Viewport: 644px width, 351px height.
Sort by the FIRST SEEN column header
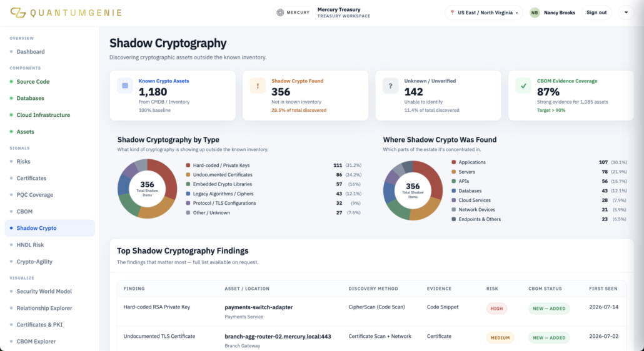click(x=603, y=289)
